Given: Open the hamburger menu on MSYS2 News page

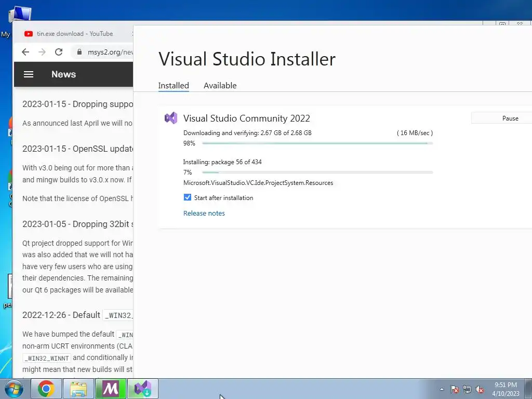Looking at the screenshot, I should point(29,74).
